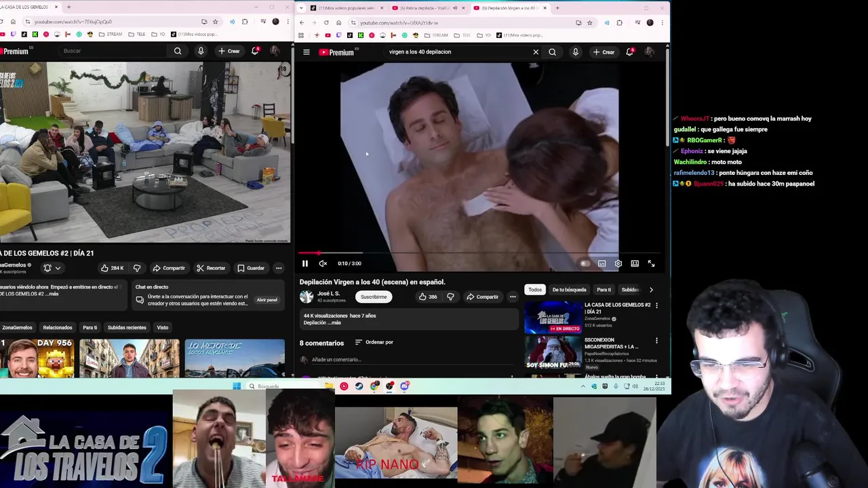The image size is (868, 488).
Task: Dislike the Depilación Virgen video
Action: [450, 297]
